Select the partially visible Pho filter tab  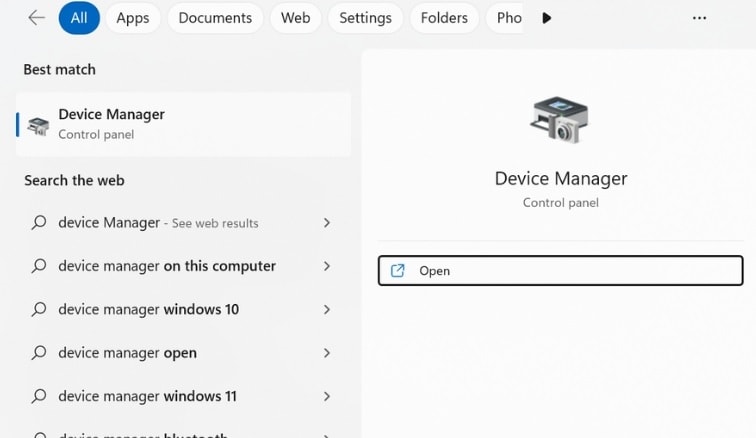point(505,18)
